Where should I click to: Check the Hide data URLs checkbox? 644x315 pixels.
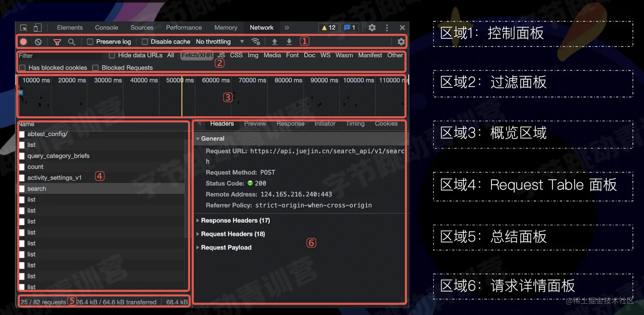(112, 55)
